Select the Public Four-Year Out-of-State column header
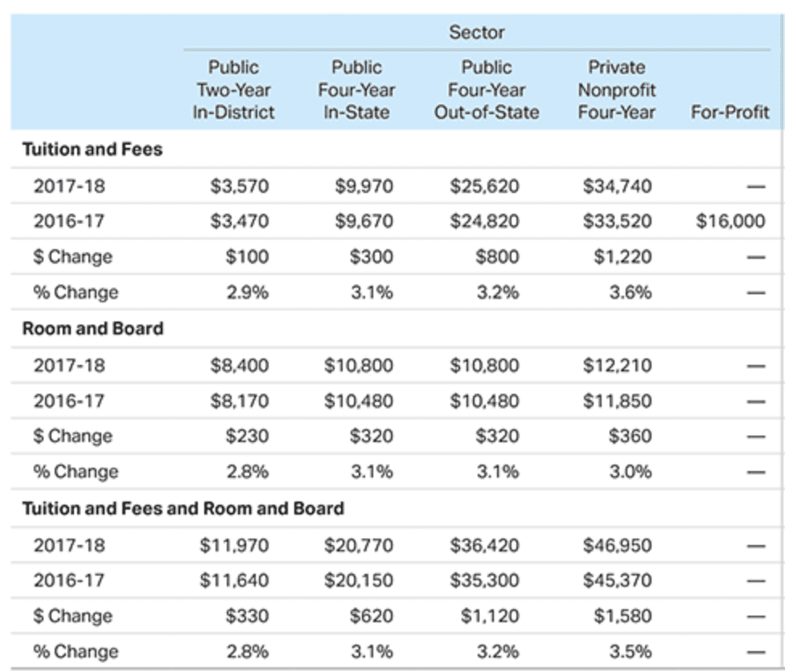The image size is (785, 672). click(487, 90)
